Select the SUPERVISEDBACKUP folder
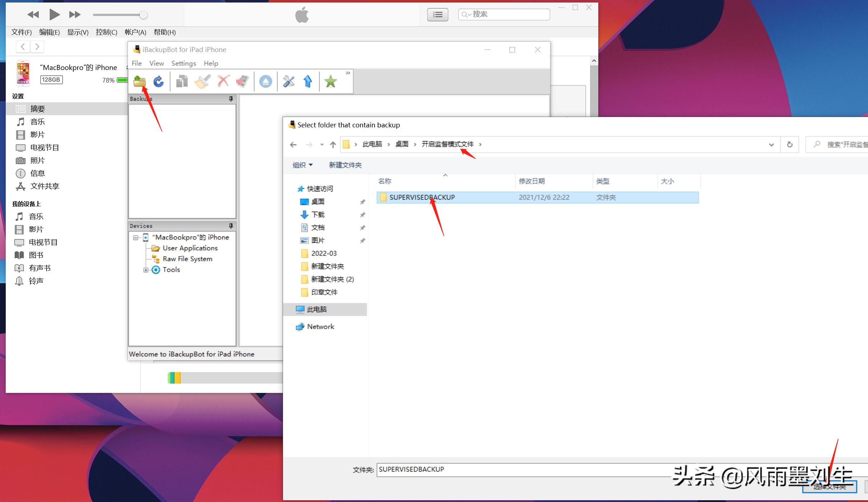 422,197
